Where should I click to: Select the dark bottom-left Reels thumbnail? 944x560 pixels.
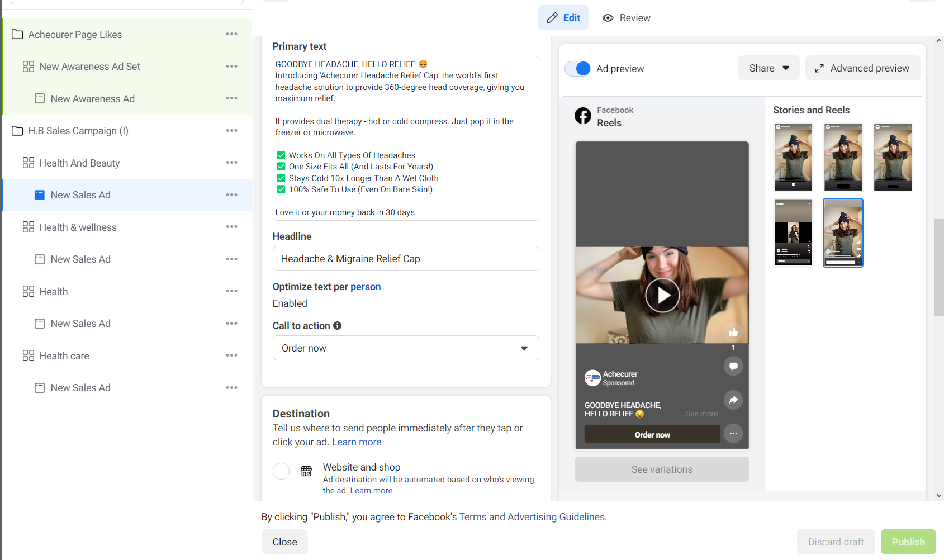point(793,232)
